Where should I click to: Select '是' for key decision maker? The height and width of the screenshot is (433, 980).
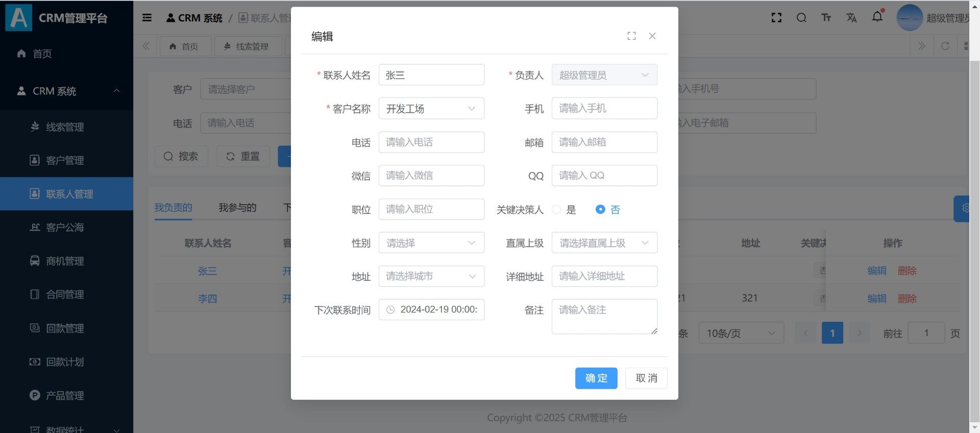(557, 209)
